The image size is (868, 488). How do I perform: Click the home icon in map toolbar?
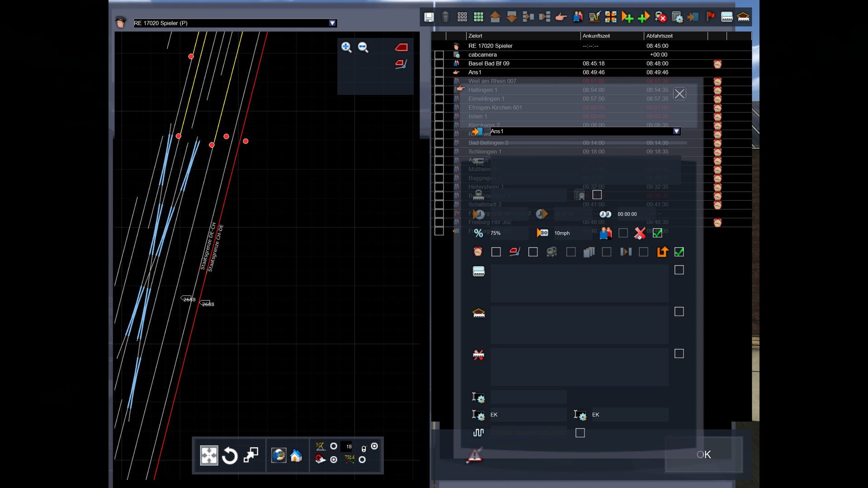click(x=296, y=455)
